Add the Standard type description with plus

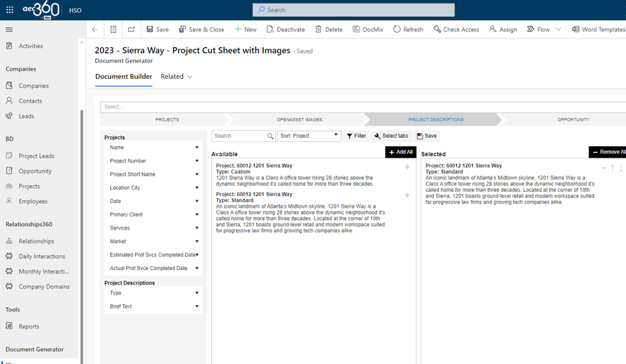click(407, 195)
